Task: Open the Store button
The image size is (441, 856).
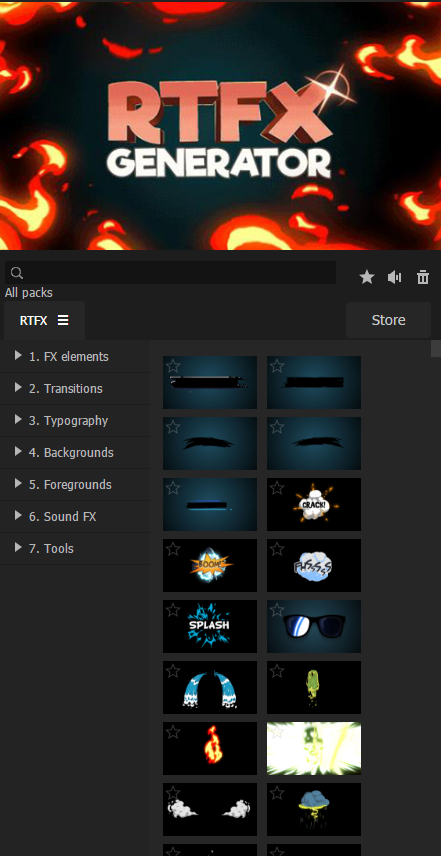Action: (x=388, y=320)
